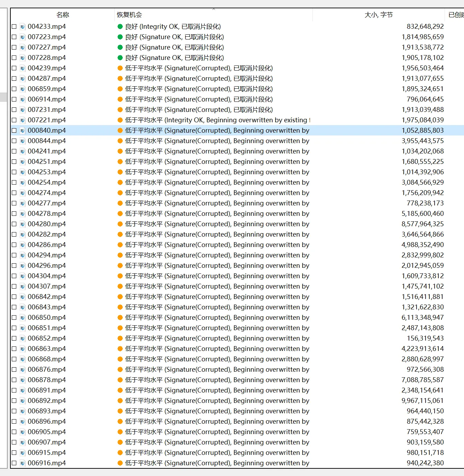The height and width of the screenshot is (476, 464).
Task: Click the file icon for 000840.mp4
Action: (23, 131)
